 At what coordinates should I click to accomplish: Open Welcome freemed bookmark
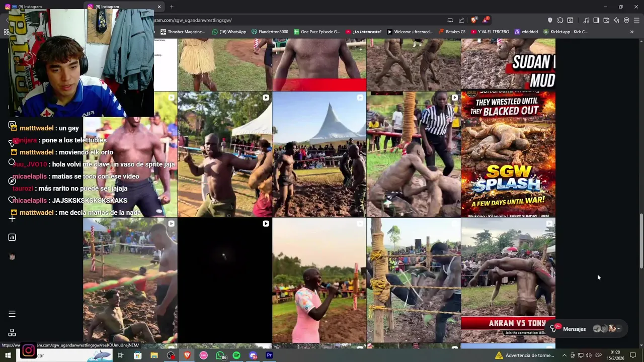coord(410,32)
